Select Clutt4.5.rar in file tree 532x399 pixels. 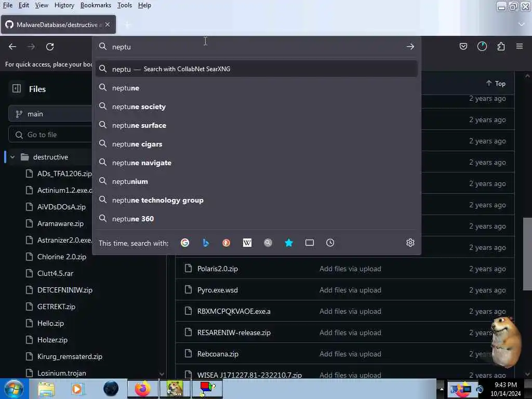click(55, 273)
